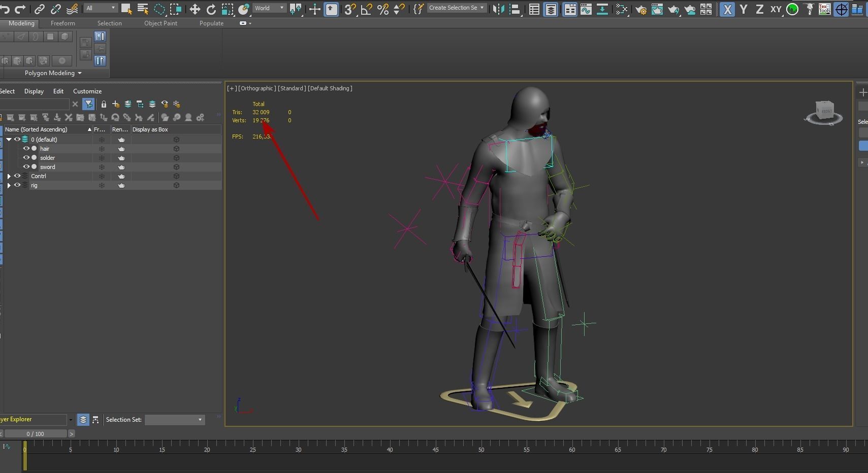Sort by the Name (Sorted Ascending) column header
Screen dimensions: 868x473
click(48, 129)
